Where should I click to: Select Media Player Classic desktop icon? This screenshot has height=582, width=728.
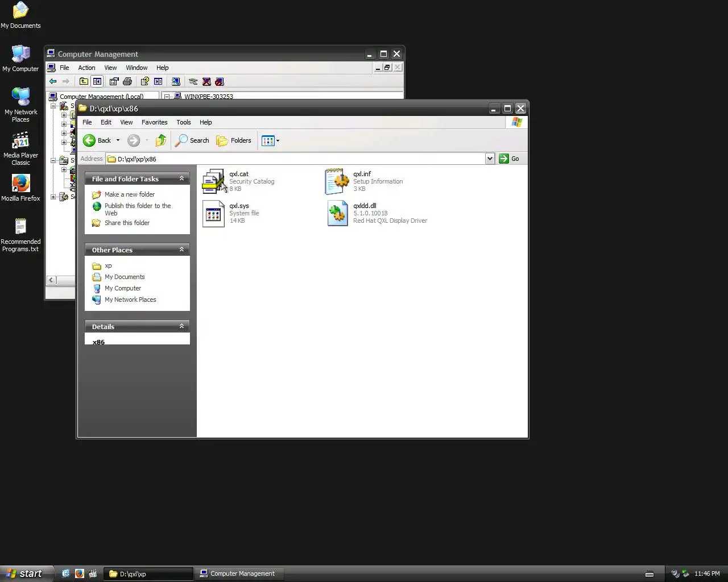(x=20, y=148)
